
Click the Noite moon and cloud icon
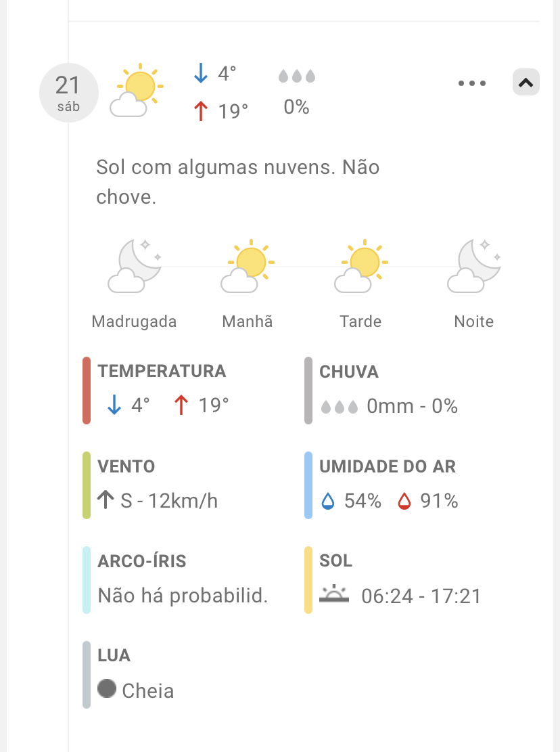pyautogui.click(x=474, y=265)
